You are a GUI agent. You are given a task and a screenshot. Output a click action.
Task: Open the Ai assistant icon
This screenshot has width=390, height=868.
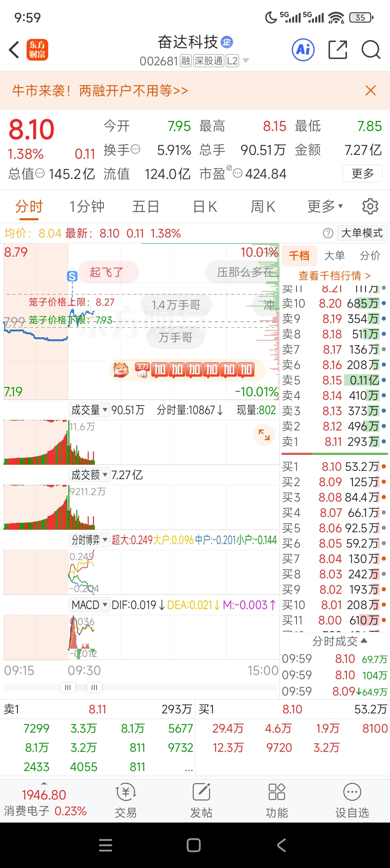(x=303, y=50)
